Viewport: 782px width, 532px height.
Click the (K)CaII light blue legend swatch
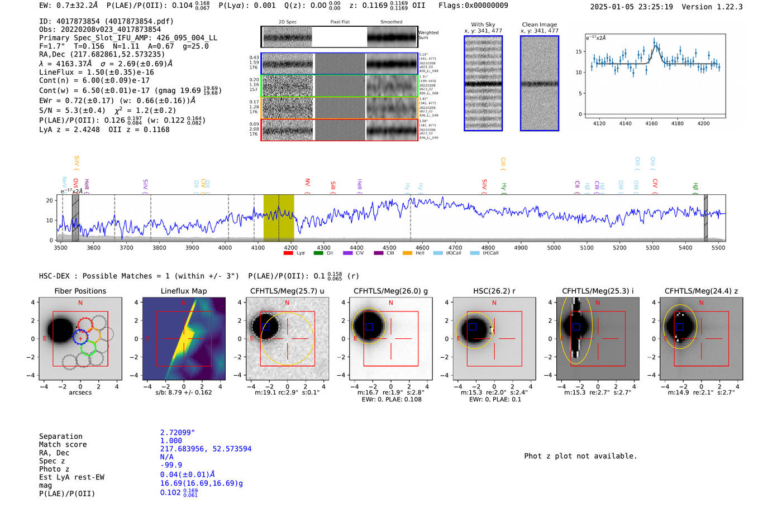[438, 253]
